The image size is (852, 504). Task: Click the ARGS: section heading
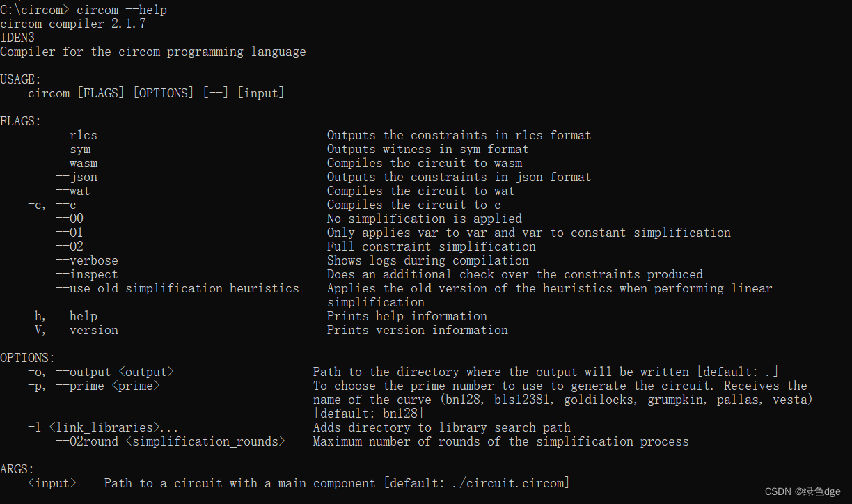tap(17, 469)
